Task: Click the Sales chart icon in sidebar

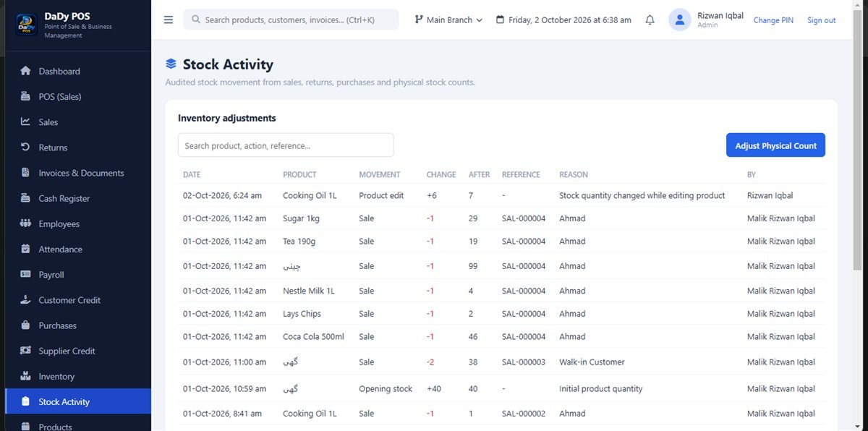Action: coord(26,121)
